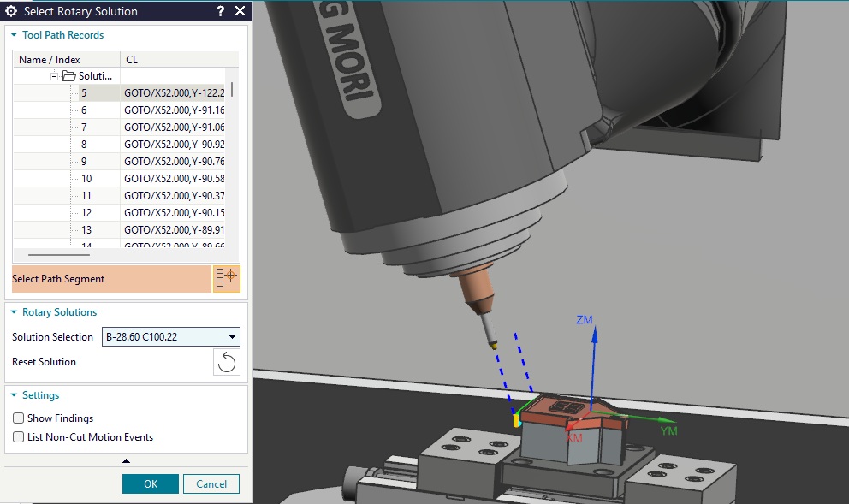
Task: Collapse the Settings section
Action: tap(14, 395)
